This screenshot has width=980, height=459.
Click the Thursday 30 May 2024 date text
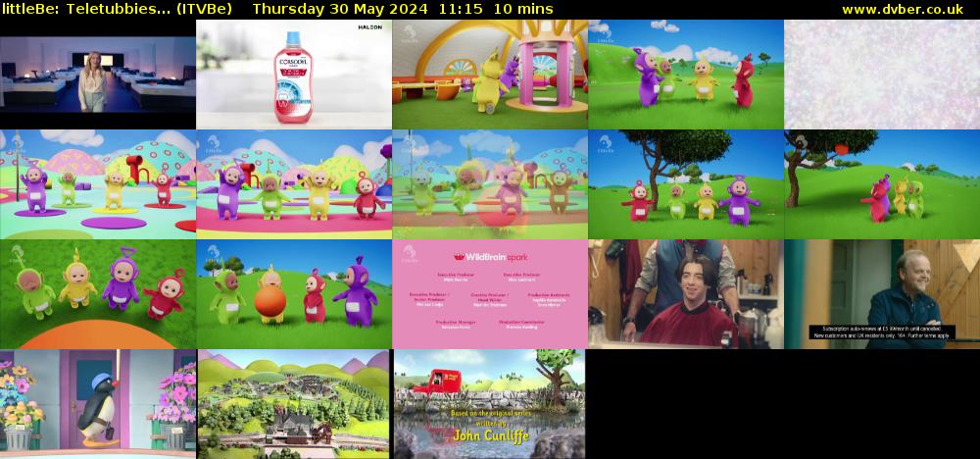340,9
